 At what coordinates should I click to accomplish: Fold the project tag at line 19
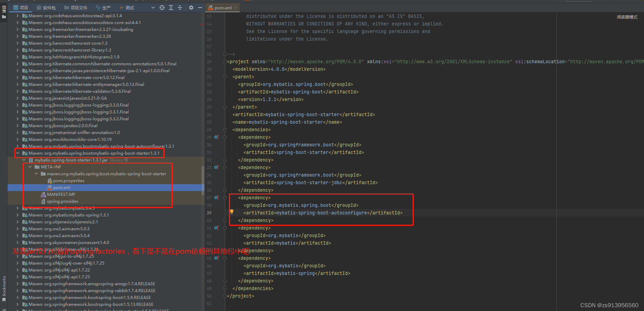[225, 62]
